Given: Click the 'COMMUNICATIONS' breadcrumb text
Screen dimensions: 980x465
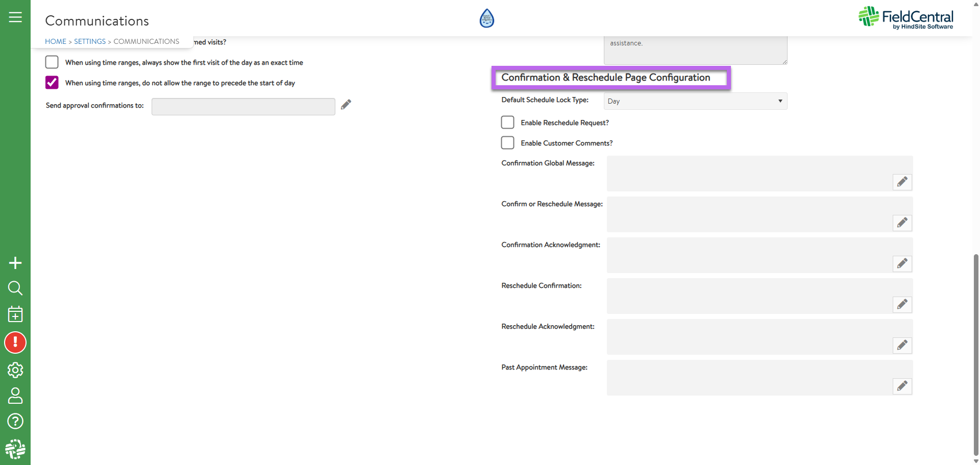Looking at the screenshot, I should click(x=146, y=41).
